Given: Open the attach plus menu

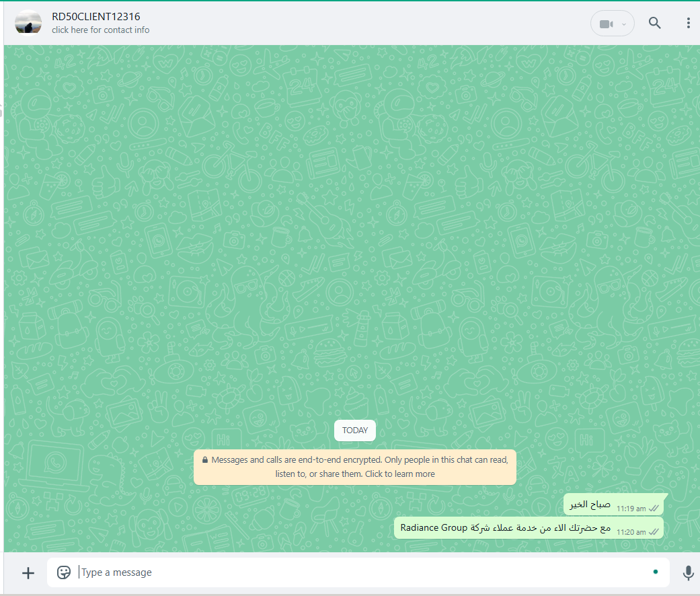Looking at the screenshot, I should click(28, 572).
